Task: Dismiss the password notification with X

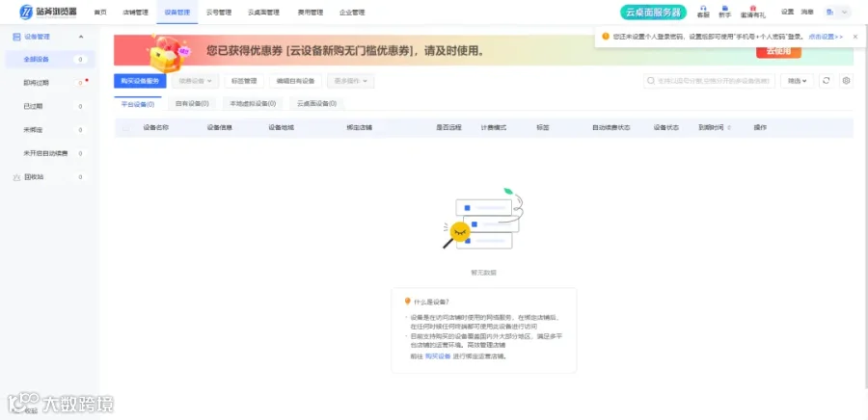Action: [855, 37]
